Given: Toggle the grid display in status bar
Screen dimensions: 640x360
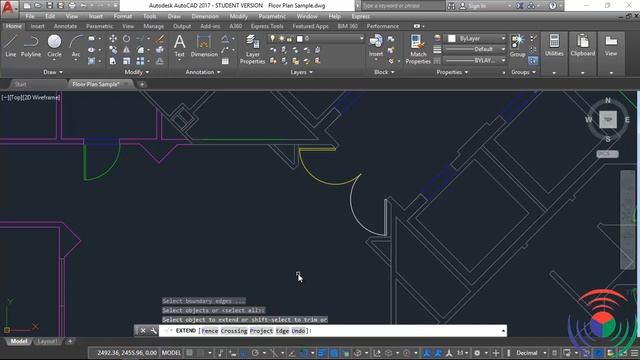Looking at the screenshot, I should pyautogui.click(x=190, y=353).
